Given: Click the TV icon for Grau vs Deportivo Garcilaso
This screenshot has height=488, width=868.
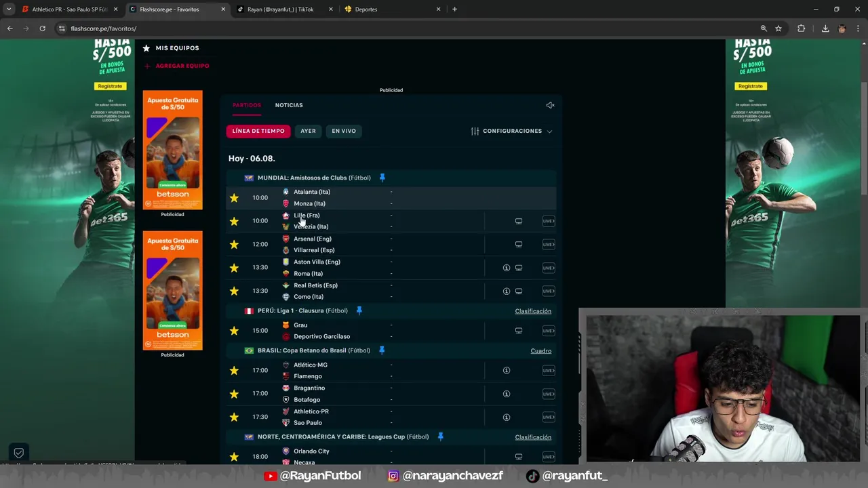Looking at the screenshot, I should pyautogui.click(x=519, y=331).
